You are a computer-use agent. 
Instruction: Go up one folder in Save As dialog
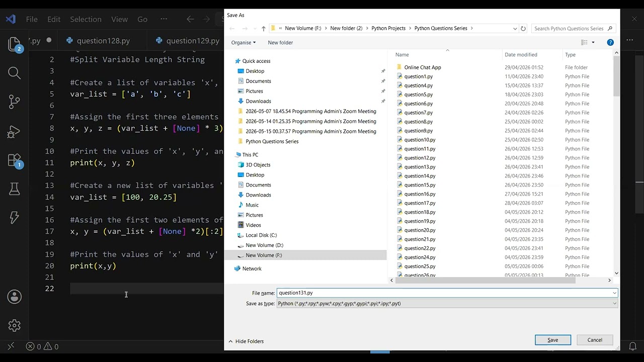[x=263, y=29]
